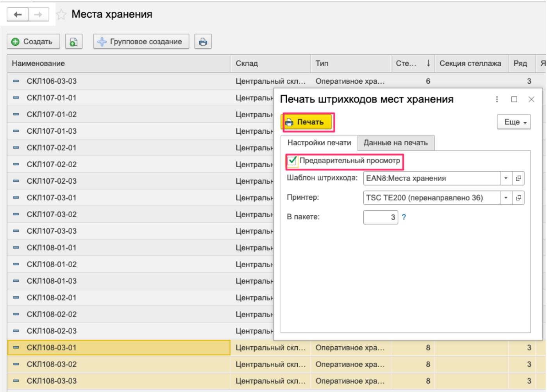Viewport: 547px width, 392px height.
Task: Select row СКЛ108-03-02
Action: [119, 364]
